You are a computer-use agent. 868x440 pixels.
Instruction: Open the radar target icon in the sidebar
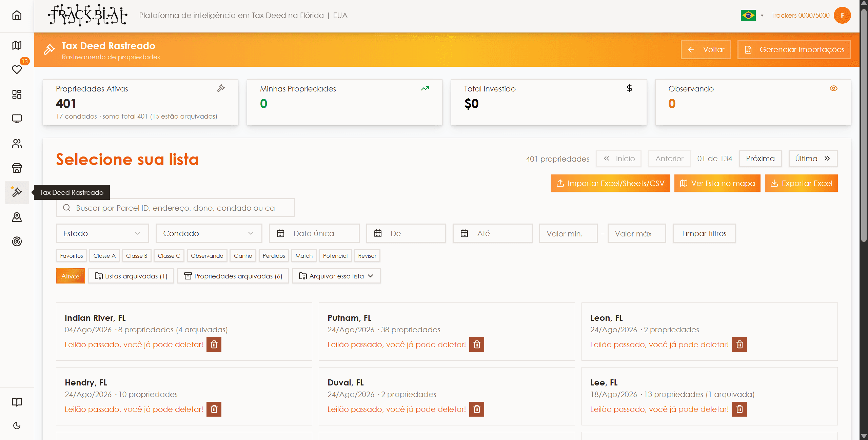17,241
